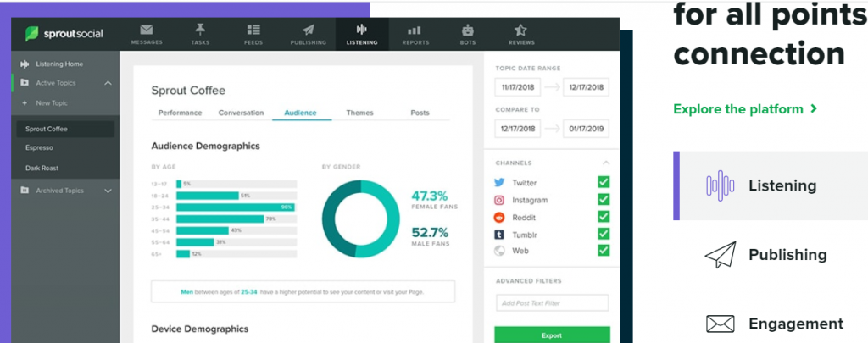Collapse the Active Topics section chevron
This screenshot has height=343, width=868.
click(108, 83)
